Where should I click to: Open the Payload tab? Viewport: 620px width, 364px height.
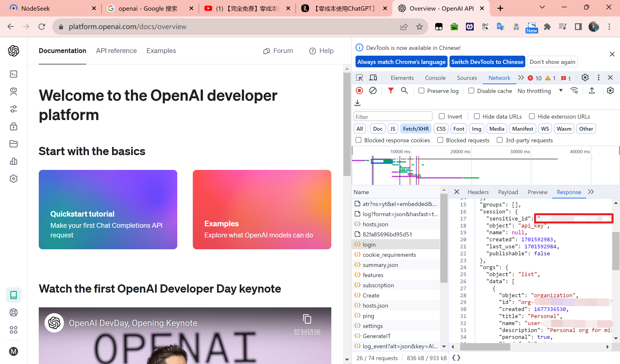tap(508, 192)
